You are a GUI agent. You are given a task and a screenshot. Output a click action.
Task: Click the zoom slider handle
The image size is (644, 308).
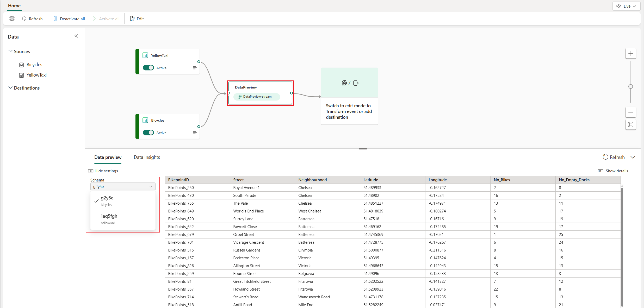(631, 86)
